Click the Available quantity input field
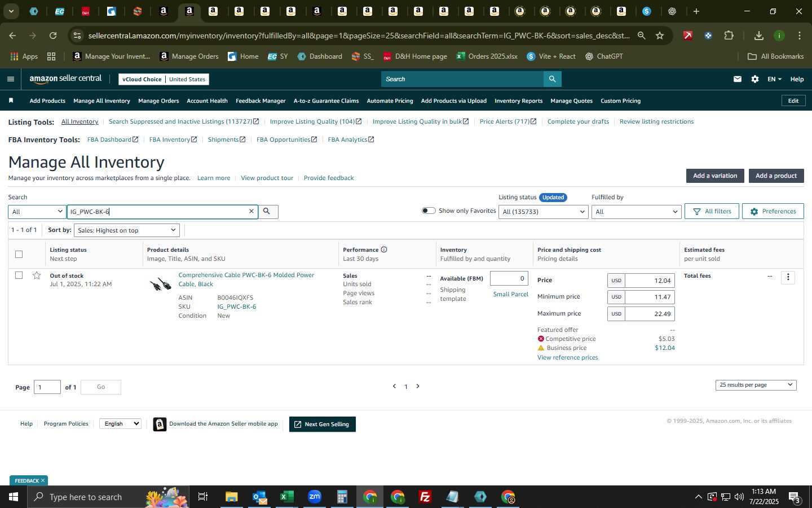Image resolution: width=812 pixels, height=508 pixels. click(x=509, y=278)
